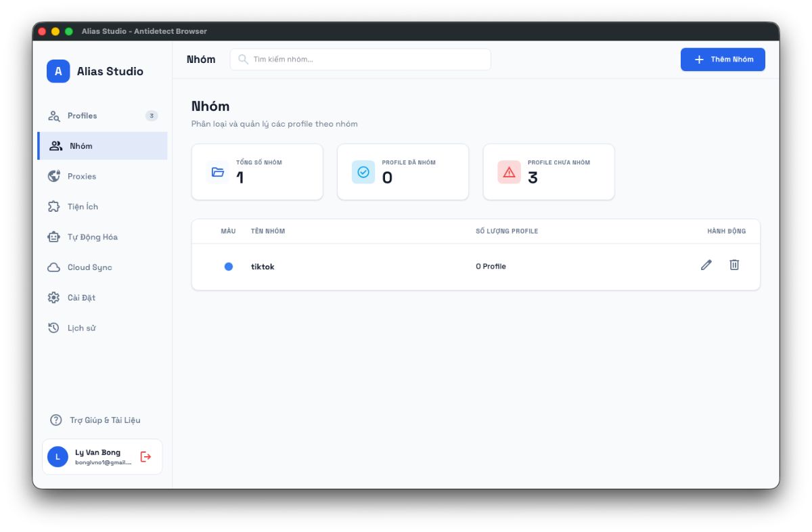Screen dimensions: 812x532
Task: Click the Alias Studio logo icon
Action: pyautogui.click(x=58, y=71)
